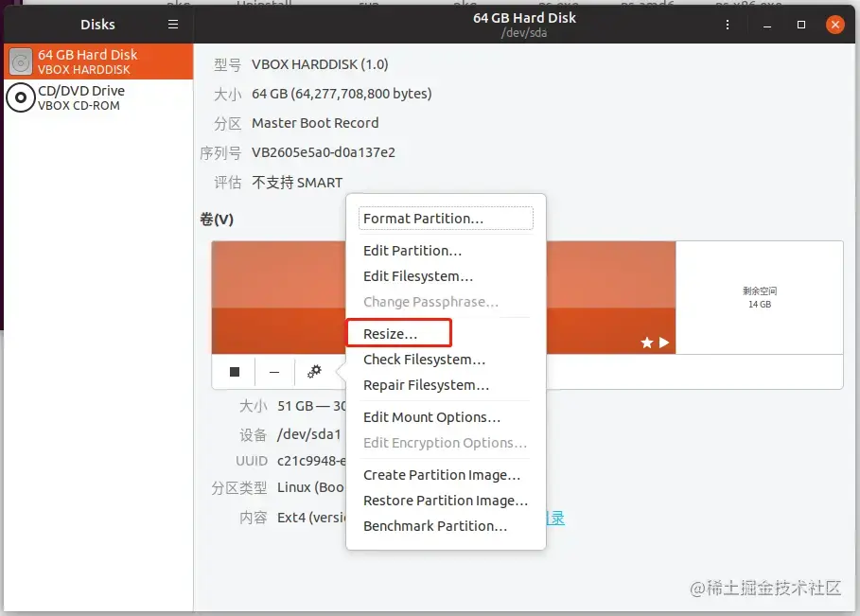Click the free space 14 GB volume block
Image resolution: width=860 pixels, height=616 pixels.
click(x=759, y=297)
